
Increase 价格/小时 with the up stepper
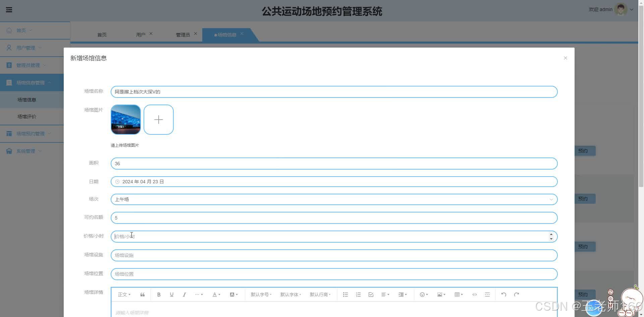(551, 235)
